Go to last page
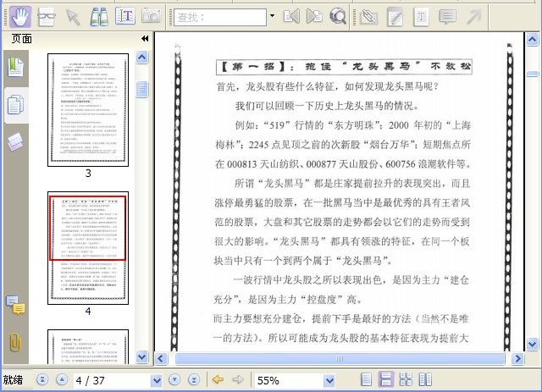Viewport: 542px width, 392px height. point(194,380)
